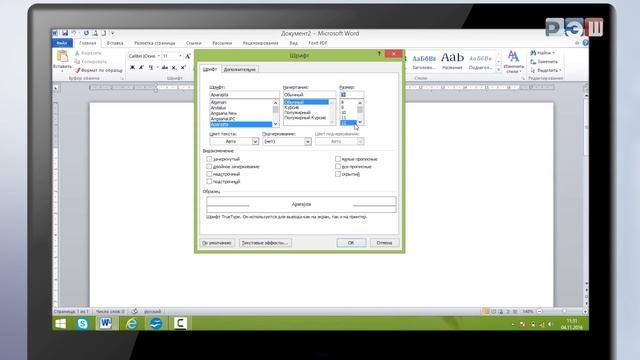Check the подстрочный (subscript) checkbox
Viewport: 640px width, 360px height.
pos(209,181)
